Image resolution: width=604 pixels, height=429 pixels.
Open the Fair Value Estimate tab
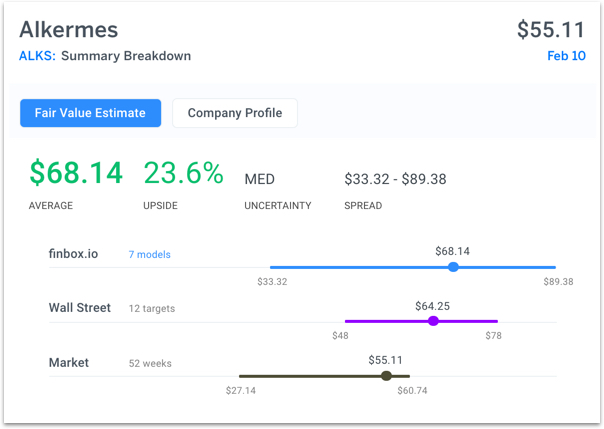(x=91, y=113)
